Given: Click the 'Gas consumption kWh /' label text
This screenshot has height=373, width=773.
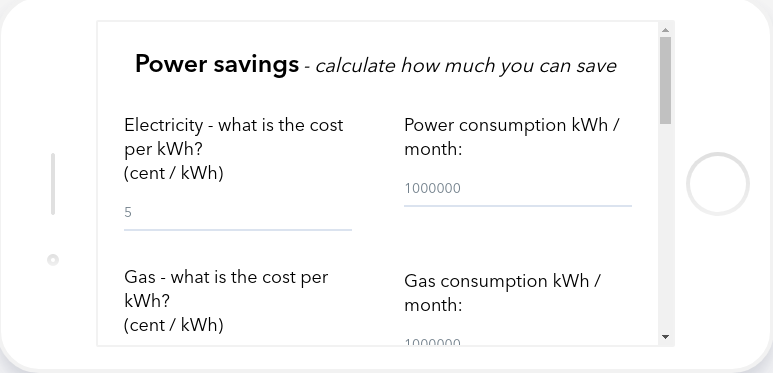Looking at the screenshot, I should [502, 282].
